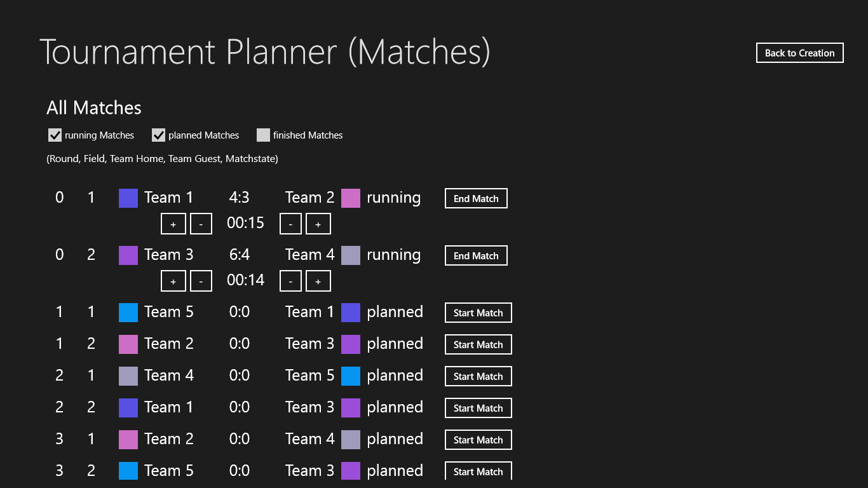
Task: Click the 00:15 match timer
Action: (x=245, y=224)
